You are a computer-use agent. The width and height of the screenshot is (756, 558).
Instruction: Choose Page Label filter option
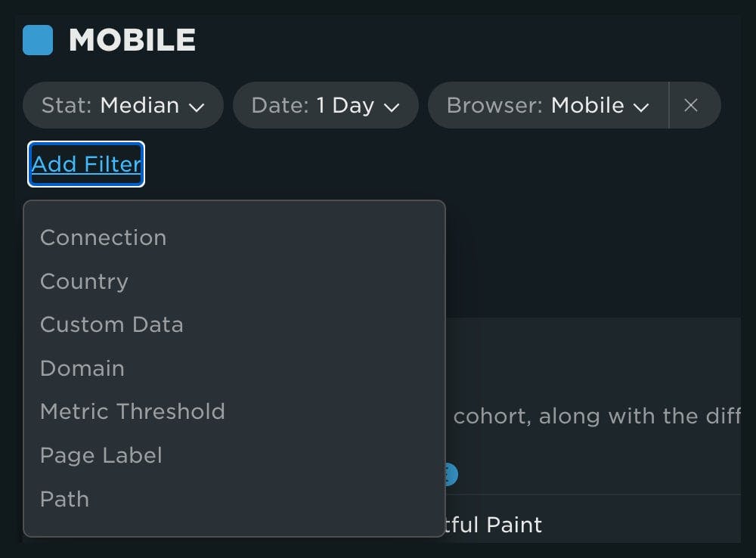[x=101, y=455]
